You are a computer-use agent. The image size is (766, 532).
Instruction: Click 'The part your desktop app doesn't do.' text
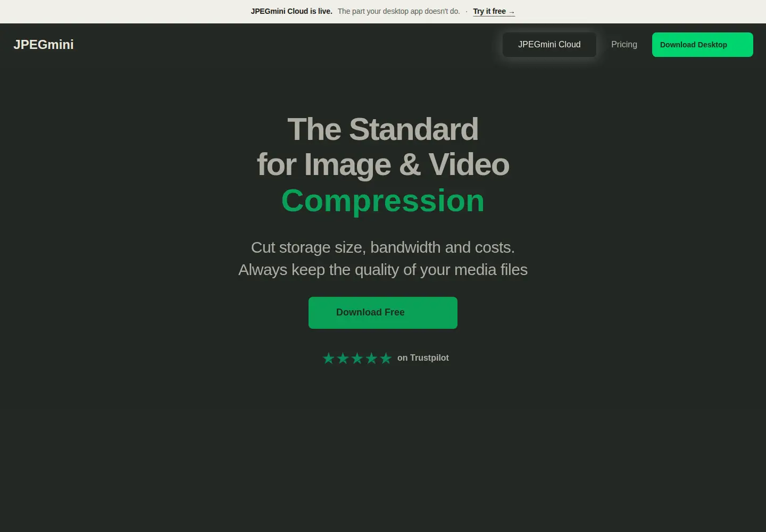tap(399, 11)
